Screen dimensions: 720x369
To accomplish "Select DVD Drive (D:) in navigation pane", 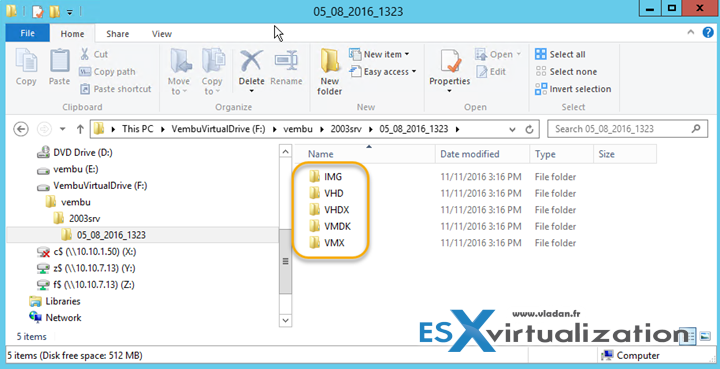I will pos(74,152).
